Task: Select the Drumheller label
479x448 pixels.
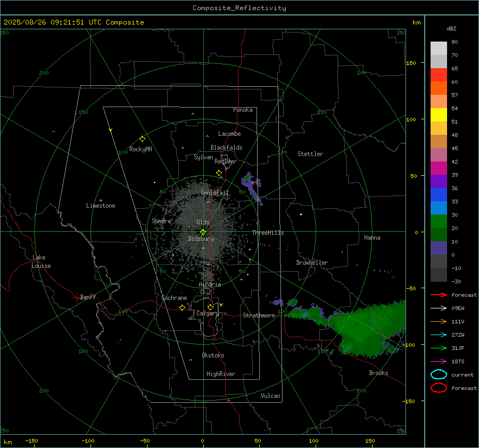Action: tap(312, 263)
